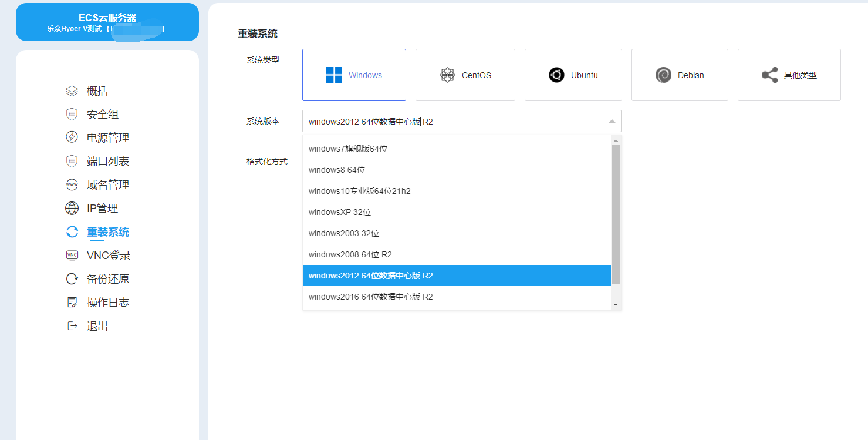The height and width of the screenshot is (440, 868).
Task: Click the dropdown list scrollbar thumb
Action: (616, 214)
